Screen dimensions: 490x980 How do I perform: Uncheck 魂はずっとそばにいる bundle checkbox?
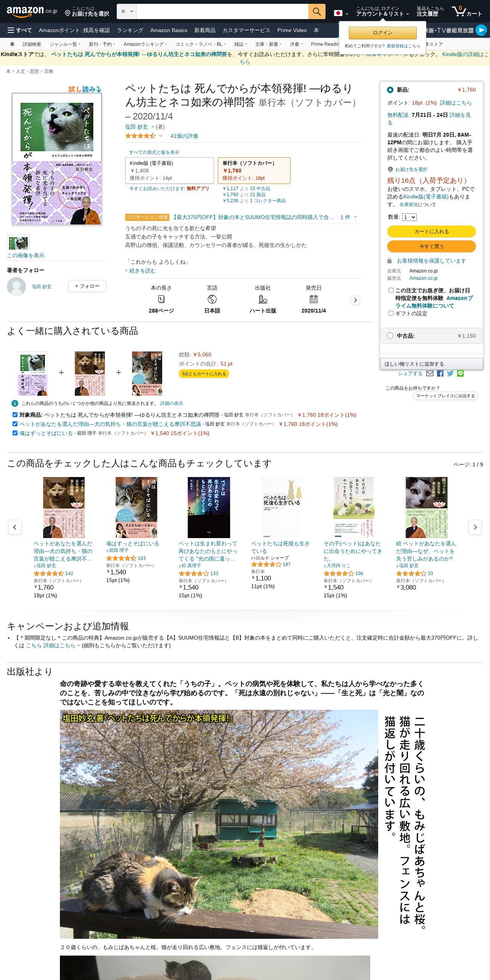[15, 433]
